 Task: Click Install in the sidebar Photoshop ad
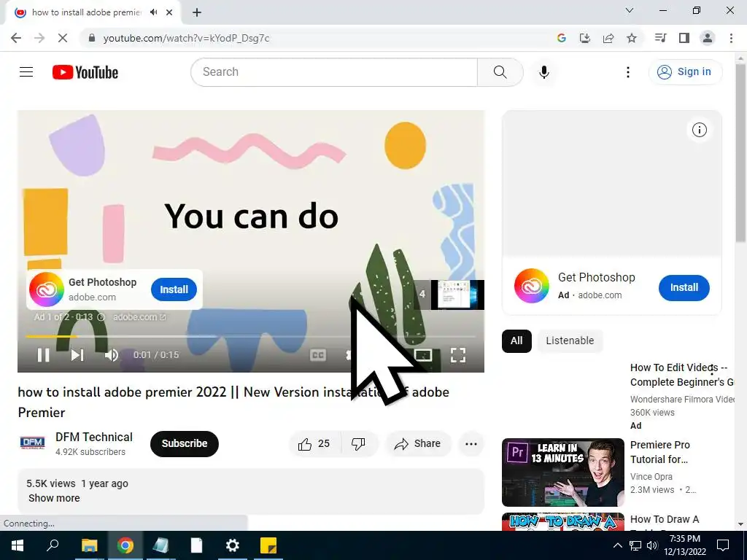(684, 287)
